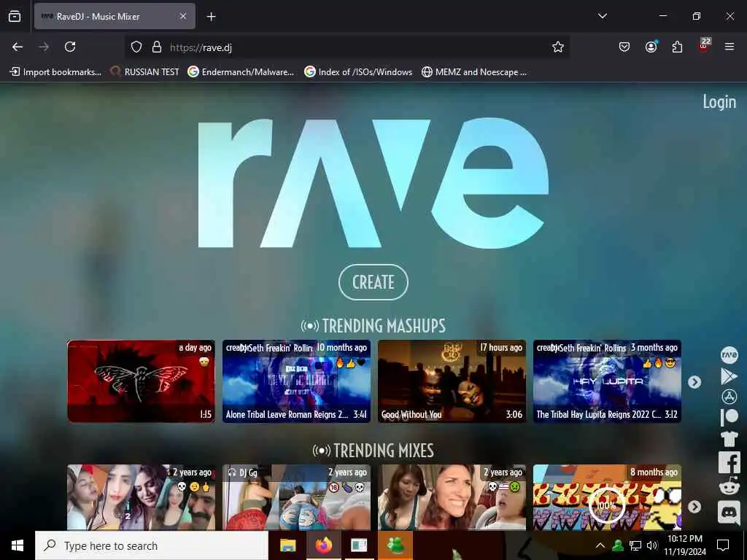This screenshot has width=747, height=560.
Task: Click Firefox icon in taskbar
Action: click(x=323, y=545)
